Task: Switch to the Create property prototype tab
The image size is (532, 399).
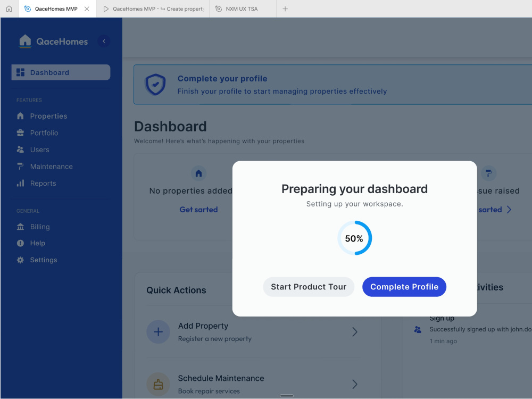Action: [153, 9]
